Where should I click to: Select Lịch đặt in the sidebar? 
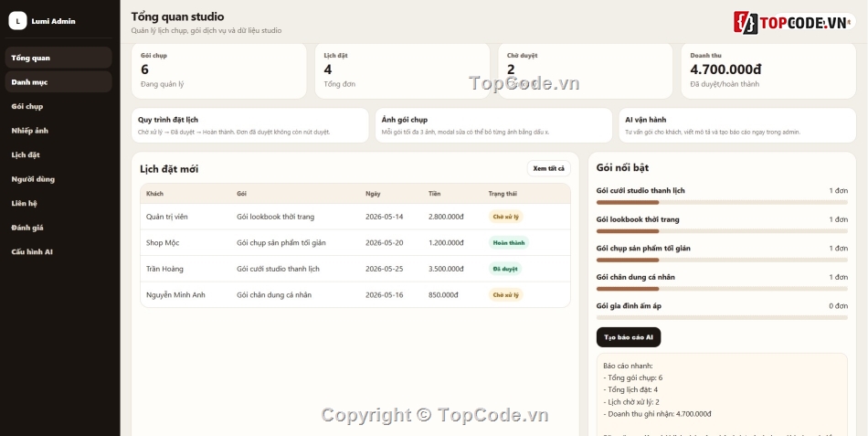point(58,154)
